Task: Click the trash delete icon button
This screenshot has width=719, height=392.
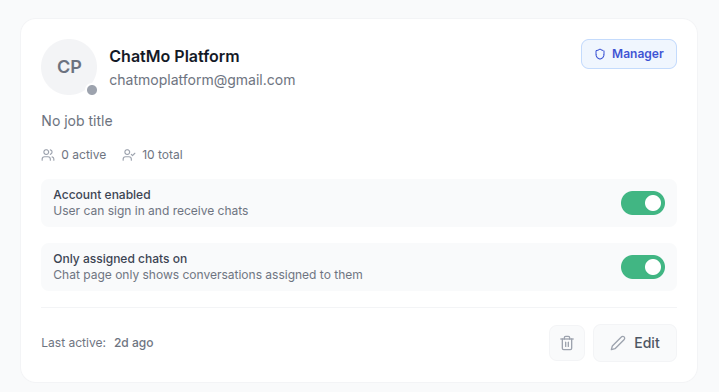Action: (x=567, y=343)
